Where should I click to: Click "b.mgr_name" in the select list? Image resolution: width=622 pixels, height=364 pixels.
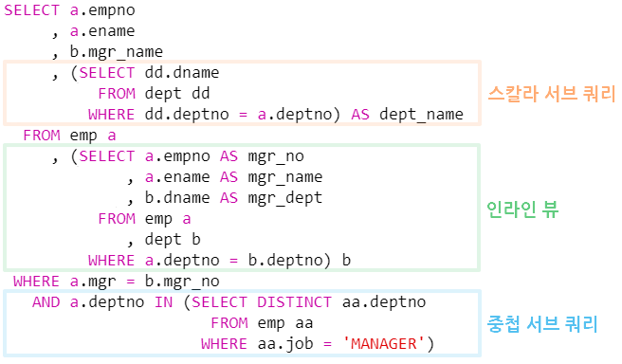[117, 52]
